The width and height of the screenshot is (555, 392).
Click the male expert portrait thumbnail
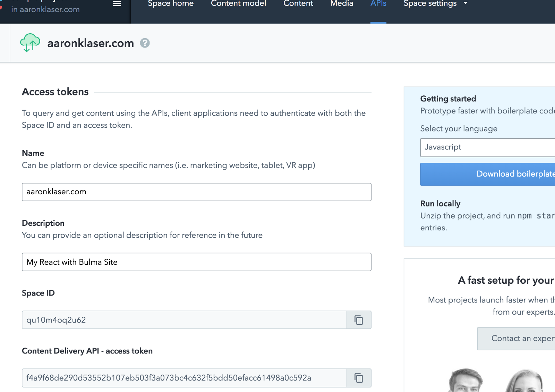(466, 381)
